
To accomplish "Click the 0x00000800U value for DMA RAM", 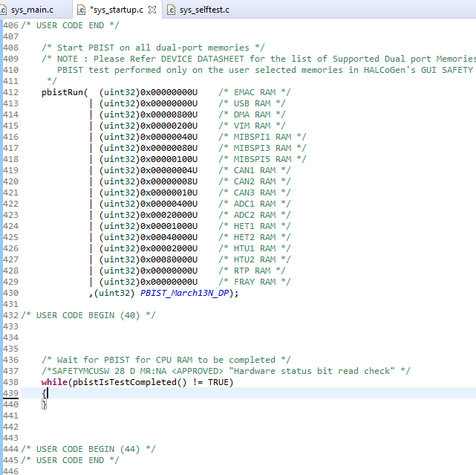I will (x=169, y=114).
